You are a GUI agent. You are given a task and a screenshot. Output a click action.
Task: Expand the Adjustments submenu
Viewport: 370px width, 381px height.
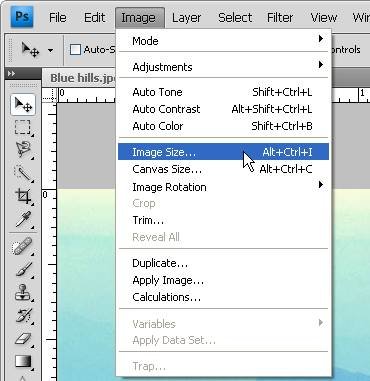pos(223,67)
